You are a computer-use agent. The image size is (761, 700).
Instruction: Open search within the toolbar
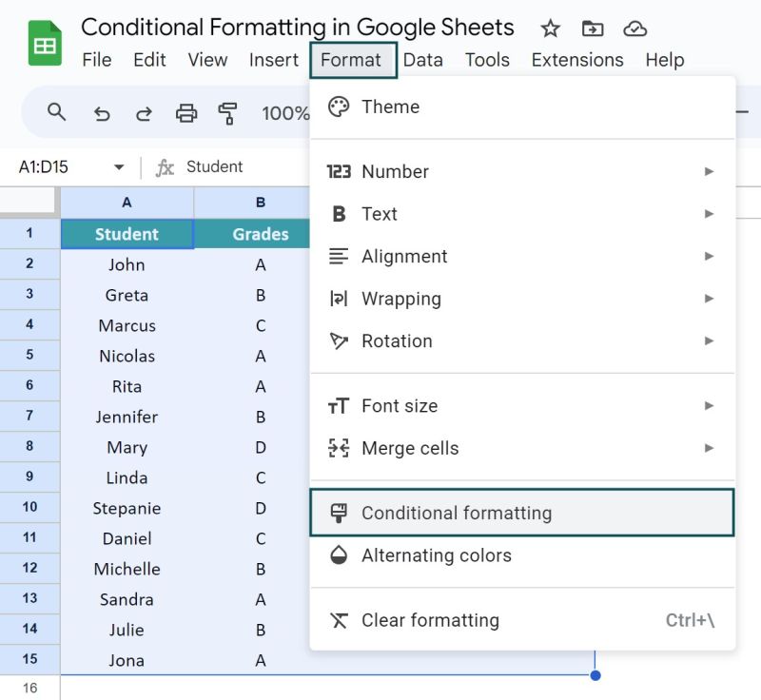click(56, 112)
